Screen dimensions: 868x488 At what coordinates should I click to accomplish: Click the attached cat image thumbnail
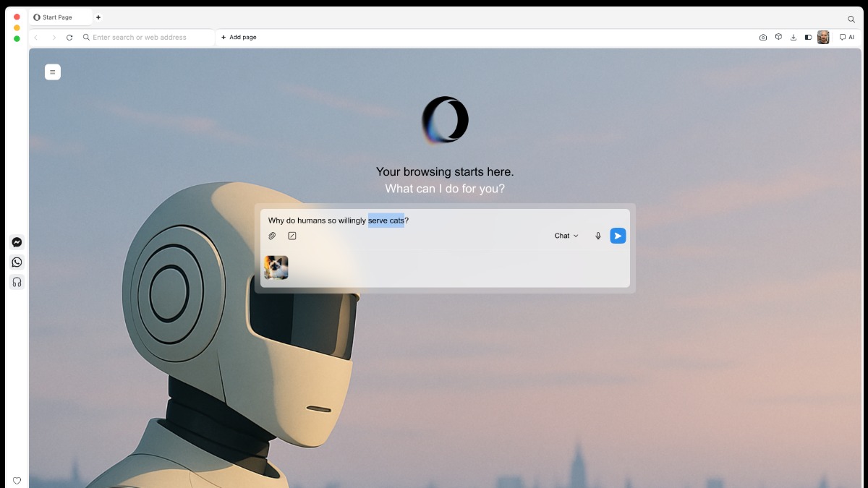[x=276, y=267]
